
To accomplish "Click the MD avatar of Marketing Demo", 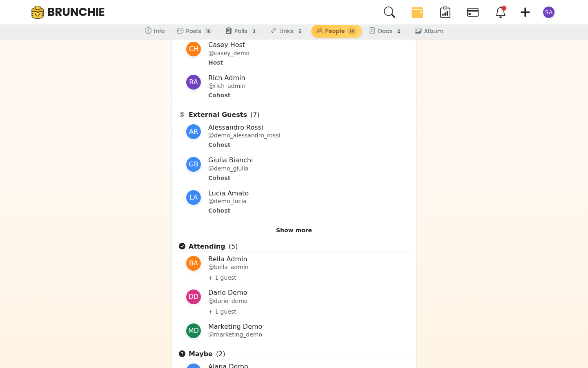I will 194,331.
